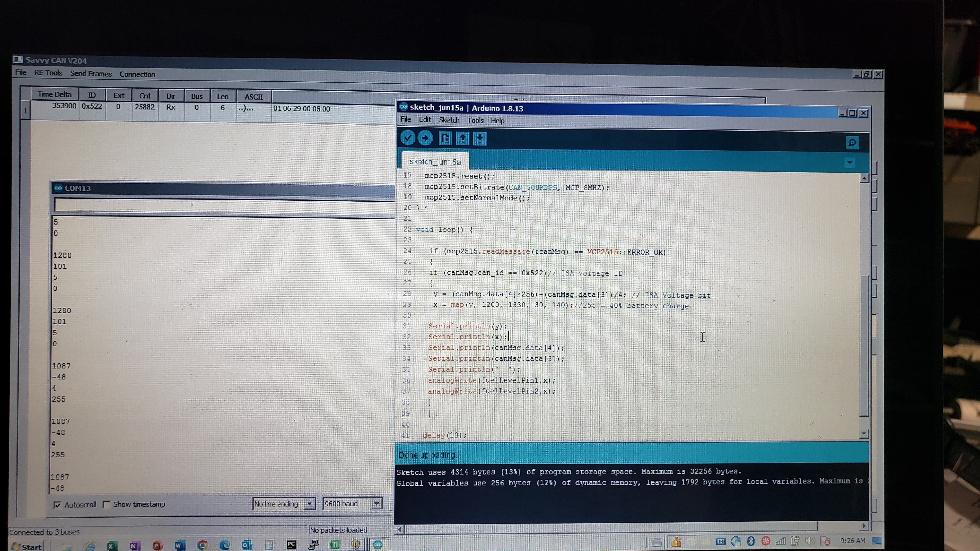Select the sketch_jun15a tab
The height and width of the screenshot is (551, 980).
point(435,162)
